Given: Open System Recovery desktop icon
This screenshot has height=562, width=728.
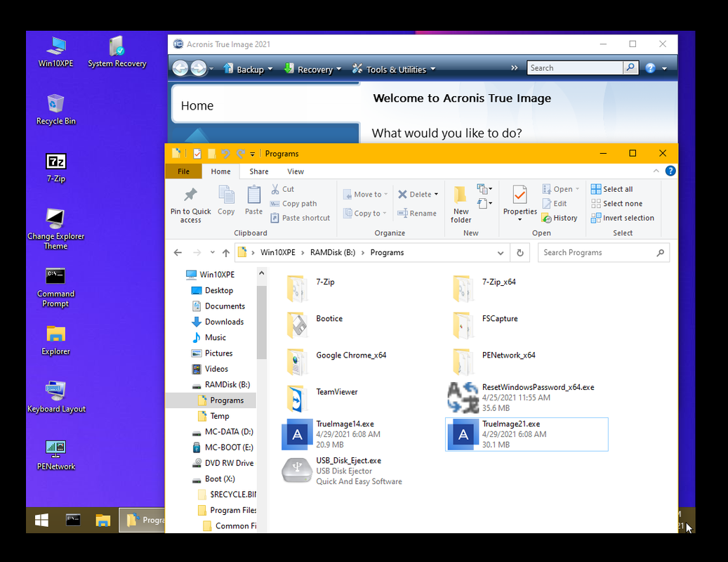Looking at the screenshot, I should coord(117,51).
